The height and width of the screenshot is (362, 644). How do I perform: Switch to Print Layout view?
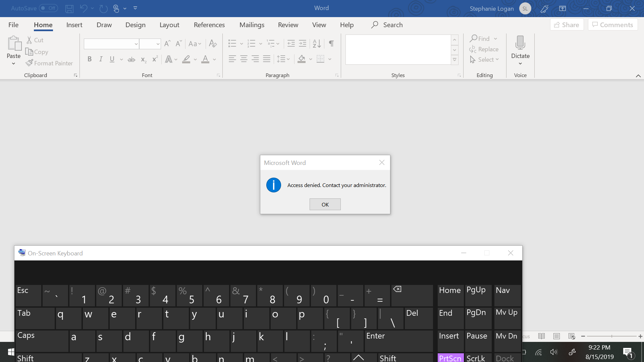557,336
